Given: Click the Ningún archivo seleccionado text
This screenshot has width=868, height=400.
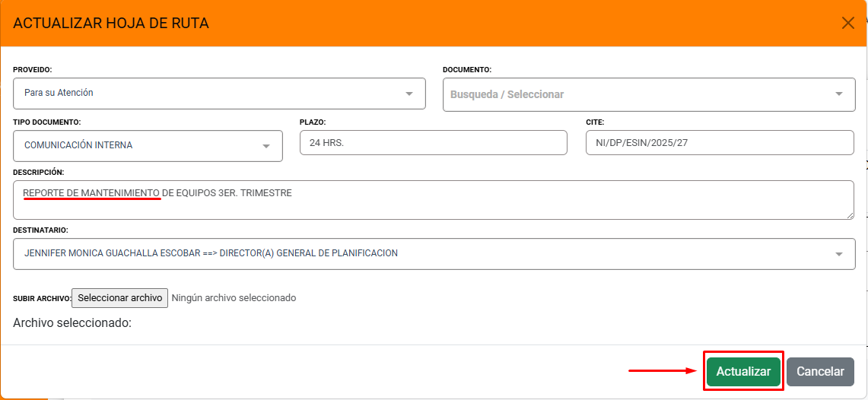Looking at the screenshot, I should pyautogui.click(x=234, y=298).
